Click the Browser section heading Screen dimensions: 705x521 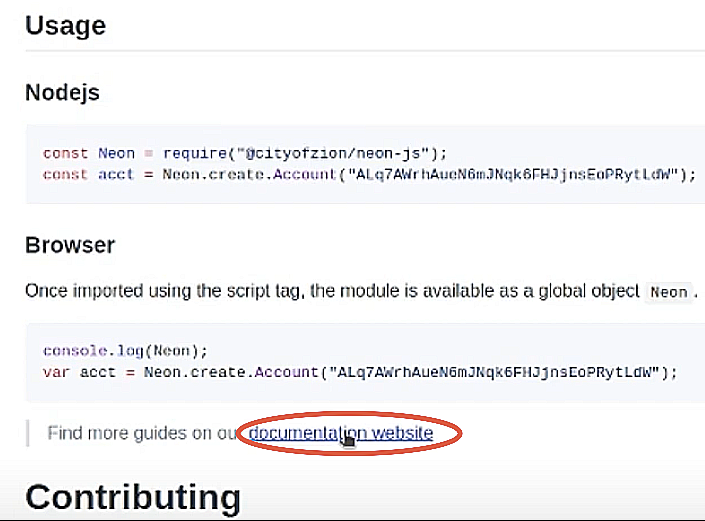pyautogui.click(x=70, y=245)
